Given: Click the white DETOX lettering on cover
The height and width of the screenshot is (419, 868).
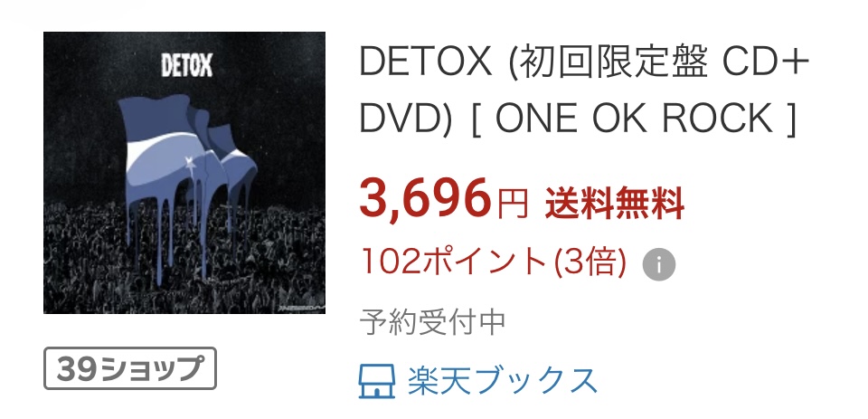Looking at the screenshot, I should click(x=186, y=66).
